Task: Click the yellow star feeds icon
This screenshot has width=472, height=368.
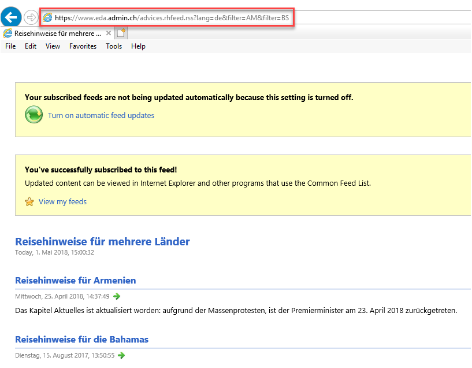Action: tap(29, 202)
